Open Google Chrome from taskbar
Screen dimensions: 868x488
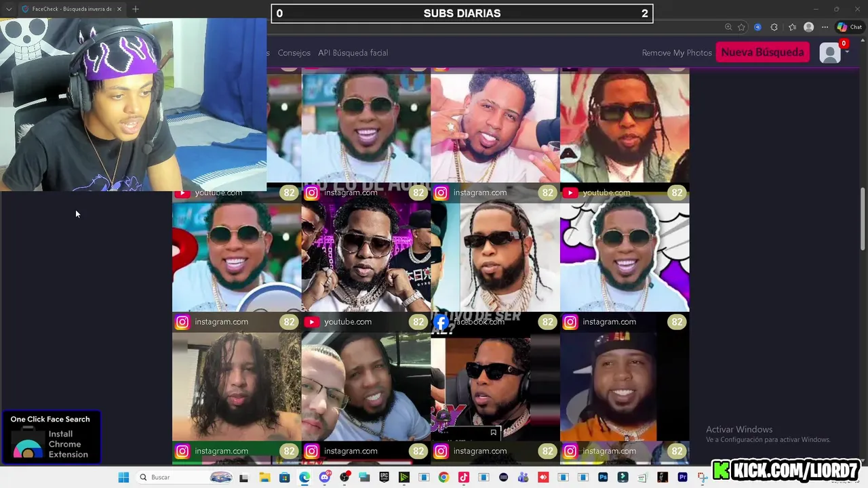pos(443,477)
